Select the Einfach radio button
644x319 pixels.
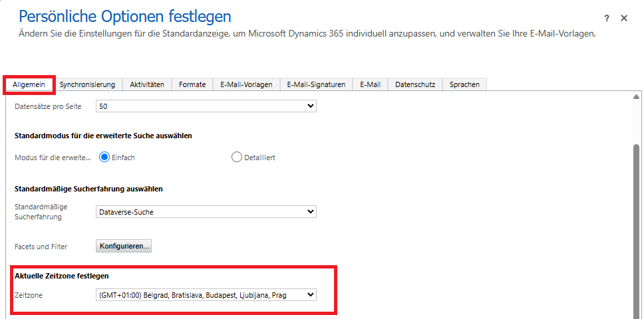104,158
